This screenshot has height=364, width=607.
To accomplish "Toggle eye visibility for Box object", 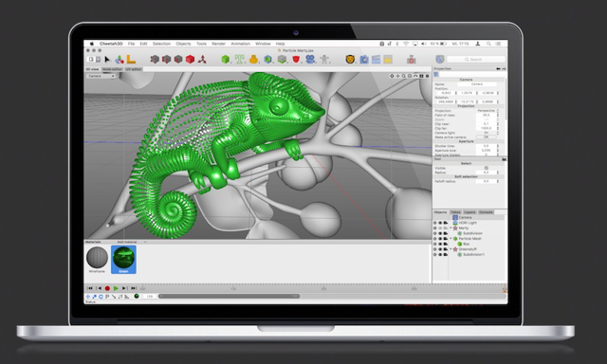I will coord(440,244).
